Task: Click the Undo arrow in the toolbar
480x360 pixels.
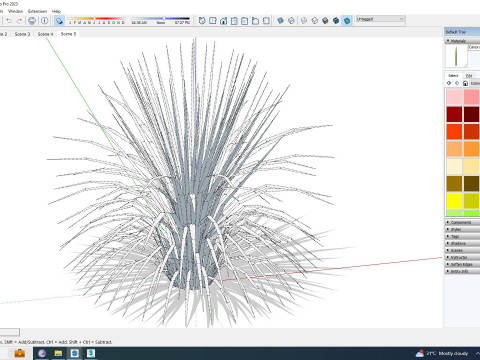Action: pyautogui.click(x=9, y=21)
